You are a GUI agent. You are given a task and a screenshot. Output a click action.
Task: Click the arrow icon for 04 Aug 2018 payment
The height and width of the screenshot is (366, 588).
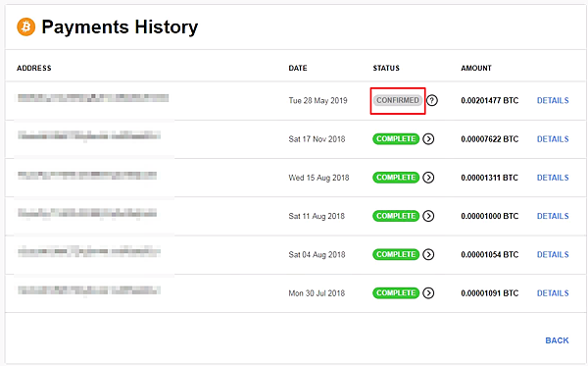428,254
